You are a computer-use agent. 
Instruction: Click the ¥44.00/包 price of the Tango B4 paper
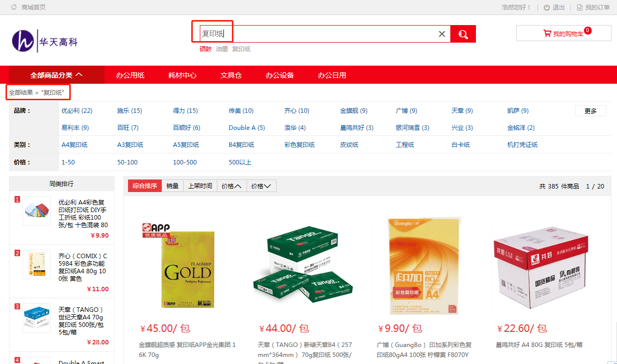tap(284, 329)
